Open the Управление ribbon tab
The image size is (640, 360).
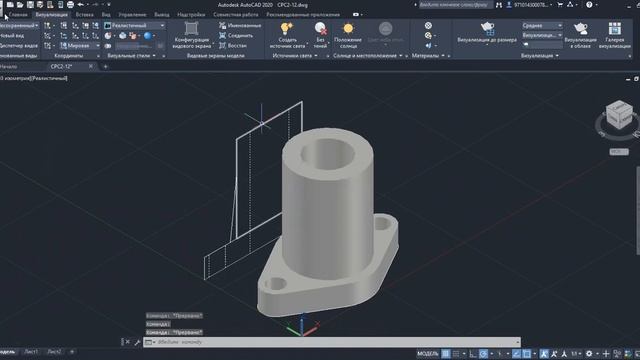point(132,15)
